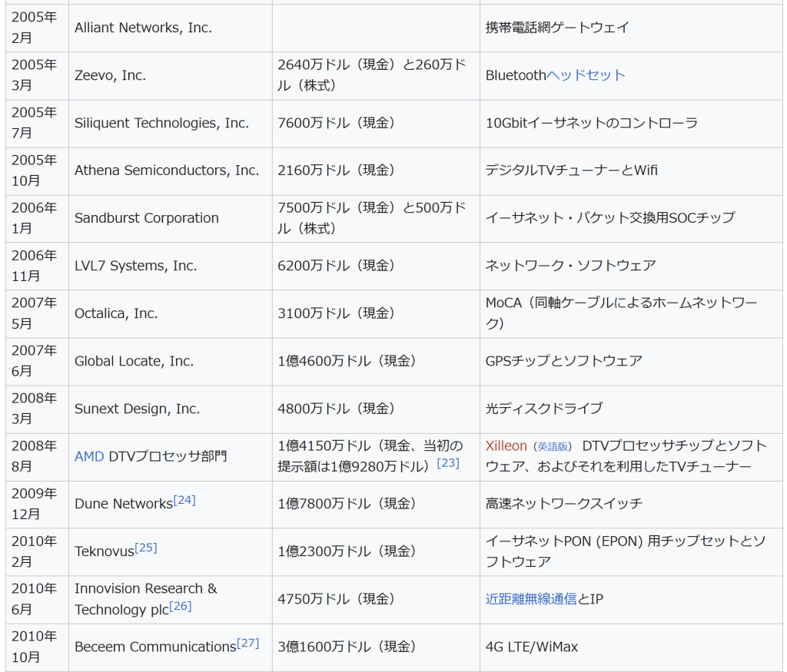Click citation 25 beside Teknovus
Image resolution: width=787 pixels, height=672 pixels.
pyautogui.click(x=146, y=548)
